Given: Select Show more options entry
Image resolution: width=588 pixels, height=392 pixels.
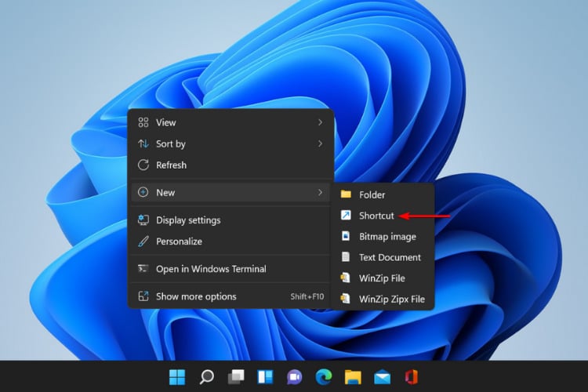Looking at the screenshot, I should 230,296.
